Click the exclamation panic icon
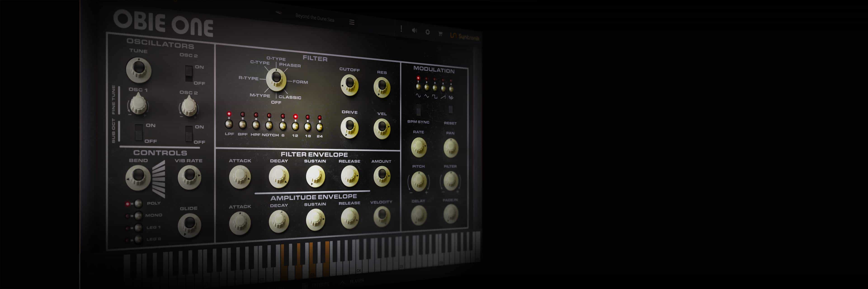The width and height of the screenshot is (868, 289). pos(401,29)
